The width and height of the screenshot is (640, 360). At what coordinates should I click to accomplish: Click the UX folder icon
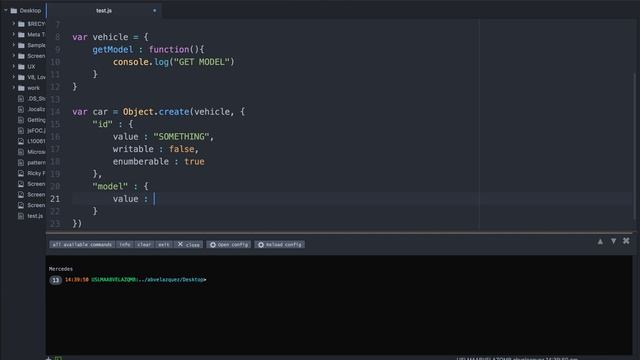(x=22, y=67)
